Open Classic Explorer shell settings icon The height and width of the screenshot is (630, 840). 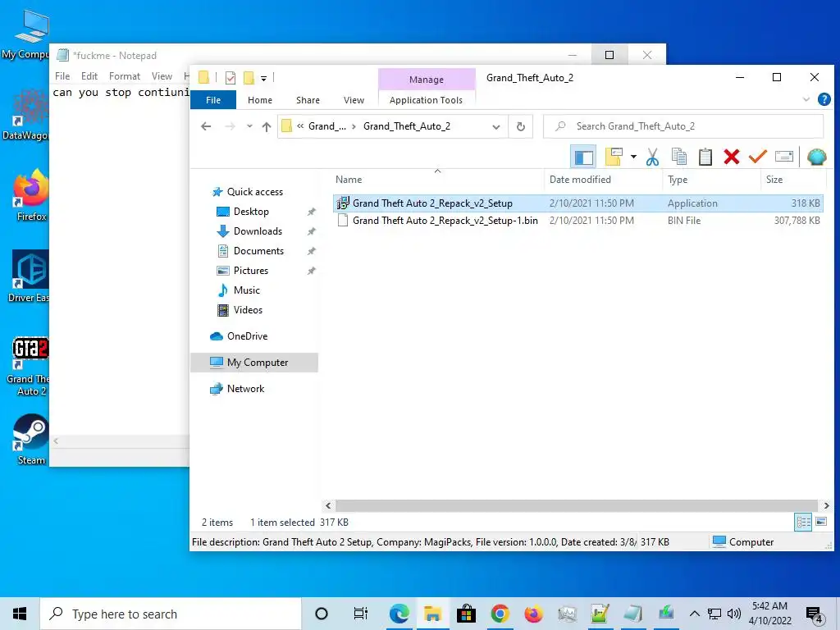click(x=816, y=157)
